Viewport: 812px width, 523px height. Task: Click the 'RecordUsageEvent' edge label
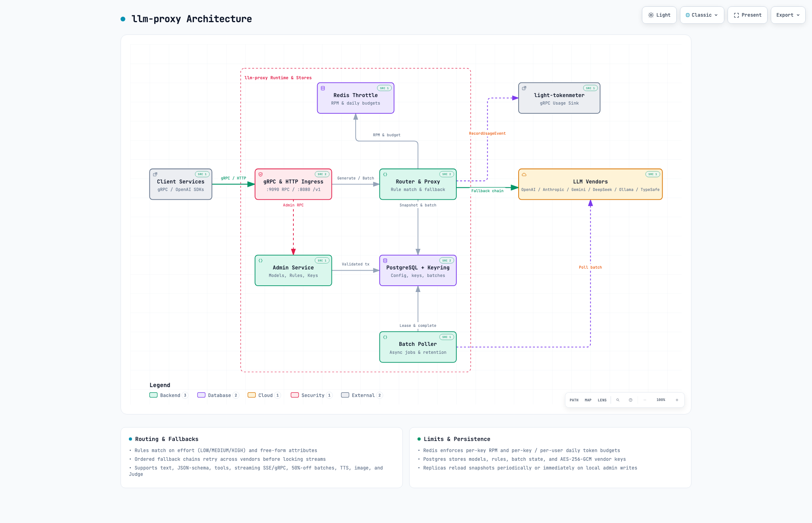(x=487, y=134)
